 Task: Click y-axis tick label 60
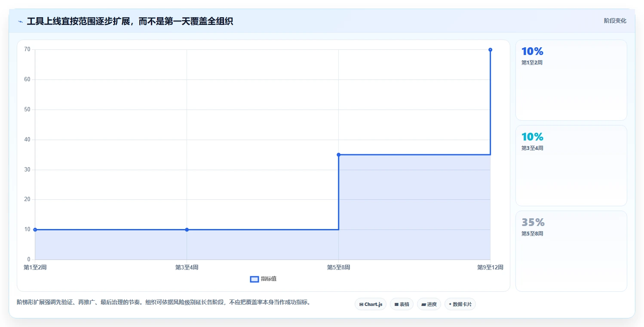(x=27, y=79)
